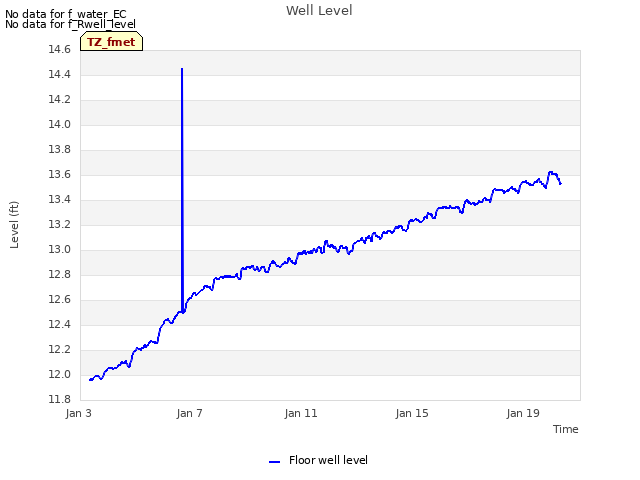Click 'No data for f_water_EC' message
Screen dimensions: 640x480
[66, 14]
